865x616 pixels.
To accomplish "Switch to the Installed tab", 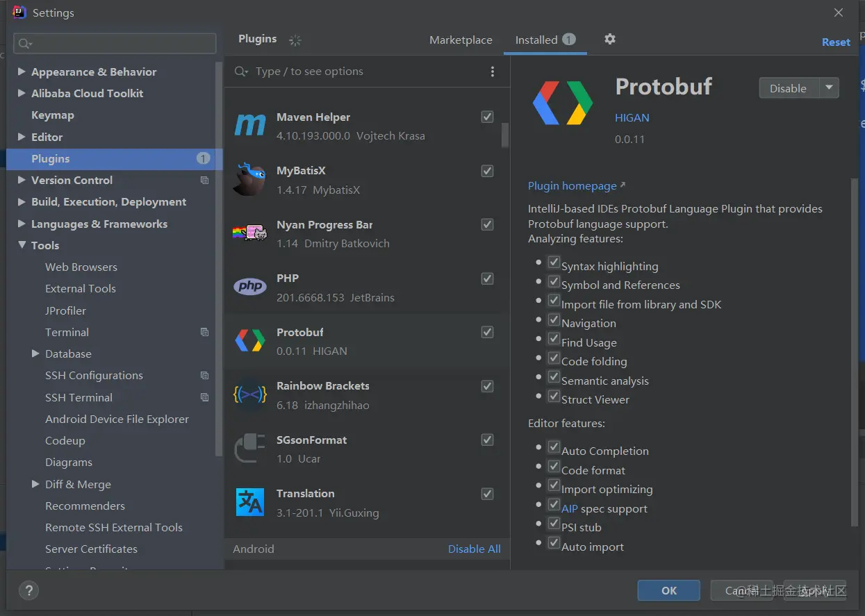I will click(545, 40).
